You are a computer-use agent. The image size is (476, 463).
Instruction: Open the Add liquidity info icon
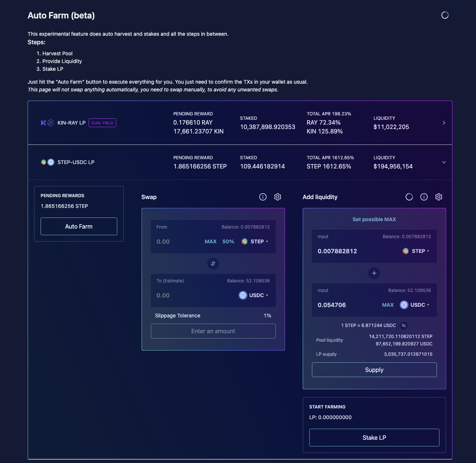coord(424,197)
